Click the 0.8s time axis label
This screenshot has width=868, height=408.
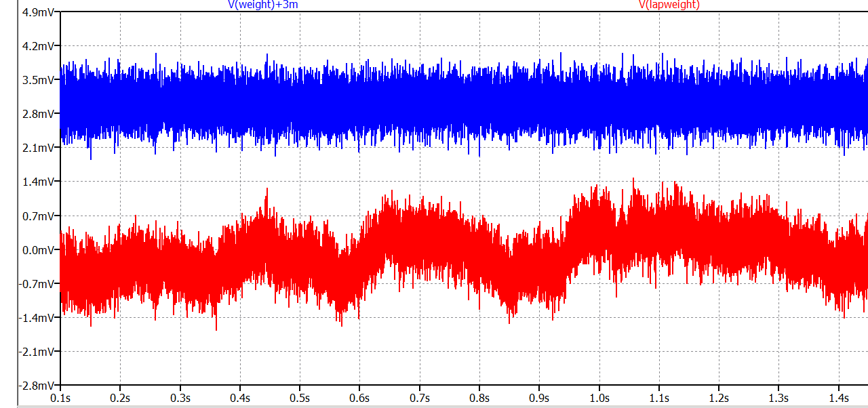tap(479, 397)
